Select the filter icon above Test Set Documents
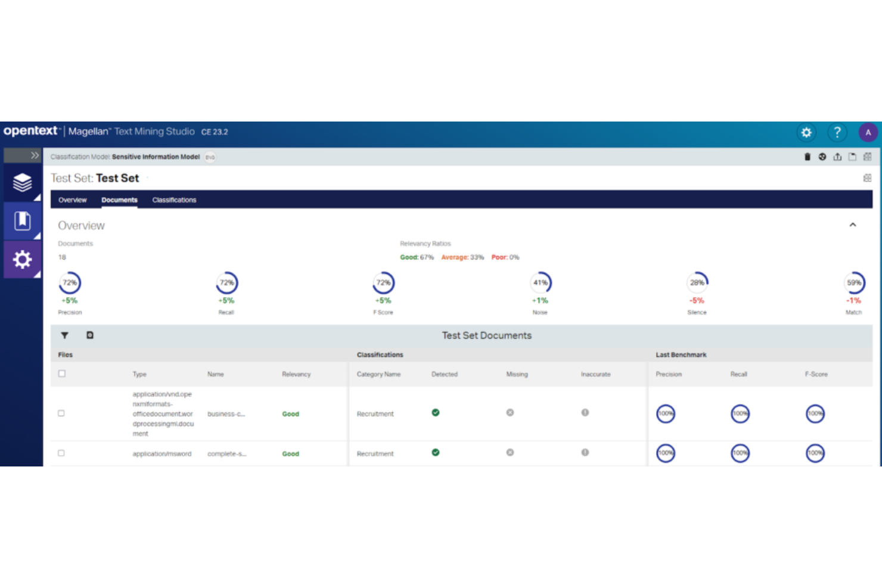Screen dimensions: 882x588 (64, 335)
